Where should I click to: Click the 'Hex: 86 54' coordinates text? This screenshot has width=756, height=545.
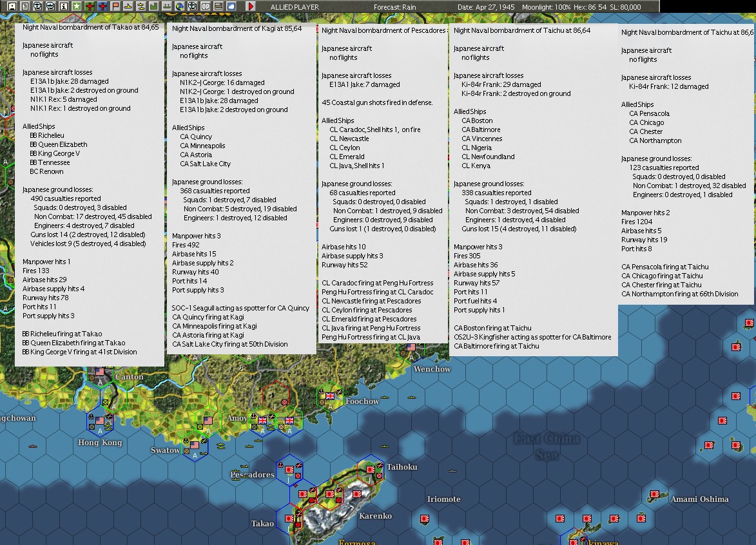[x=588, y=7]
